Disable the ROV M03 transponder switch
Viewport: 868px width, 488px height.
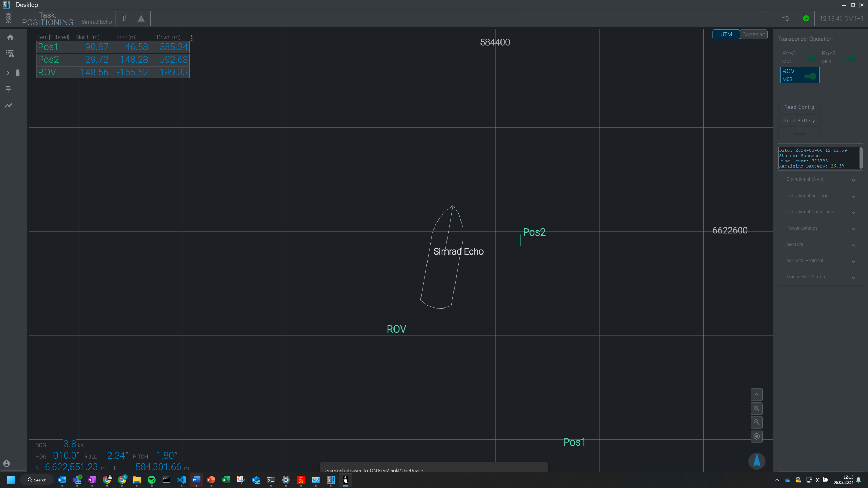coord(810,76)
